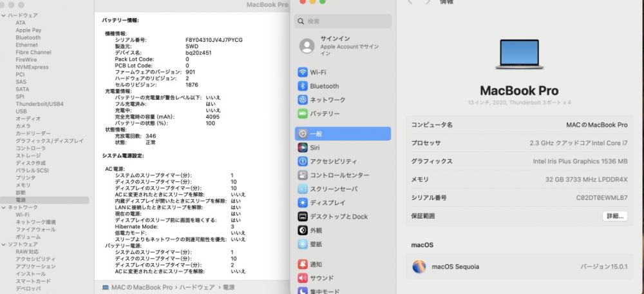Click the 完全充電時の容量 value 4095
This screenshot has width=644, height=294.
click(x=213, y=117)
